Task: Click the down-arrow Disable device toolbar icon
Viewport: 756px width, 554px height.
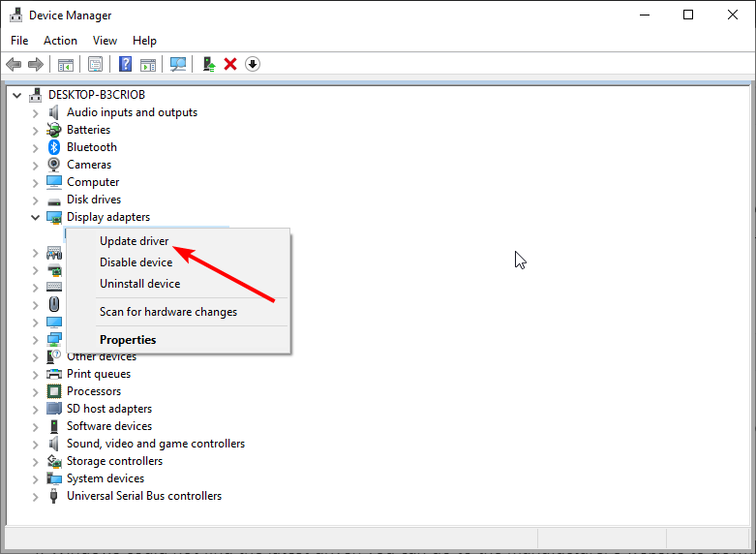Action: (253, 64)
